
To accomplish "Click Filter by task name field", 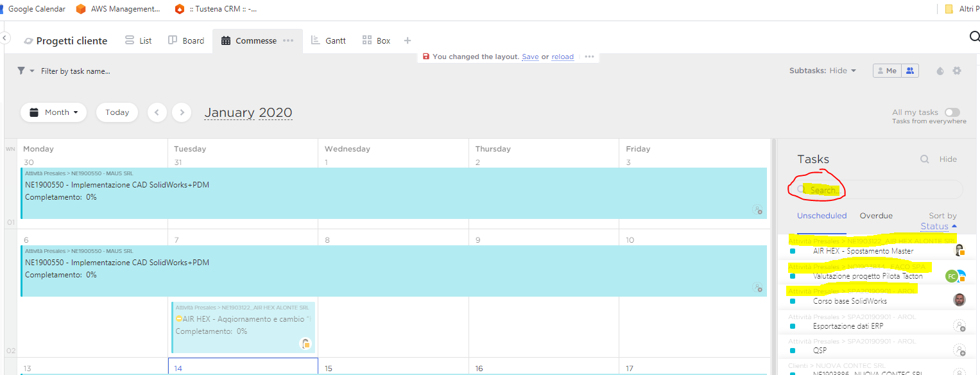I will [76, 71].
